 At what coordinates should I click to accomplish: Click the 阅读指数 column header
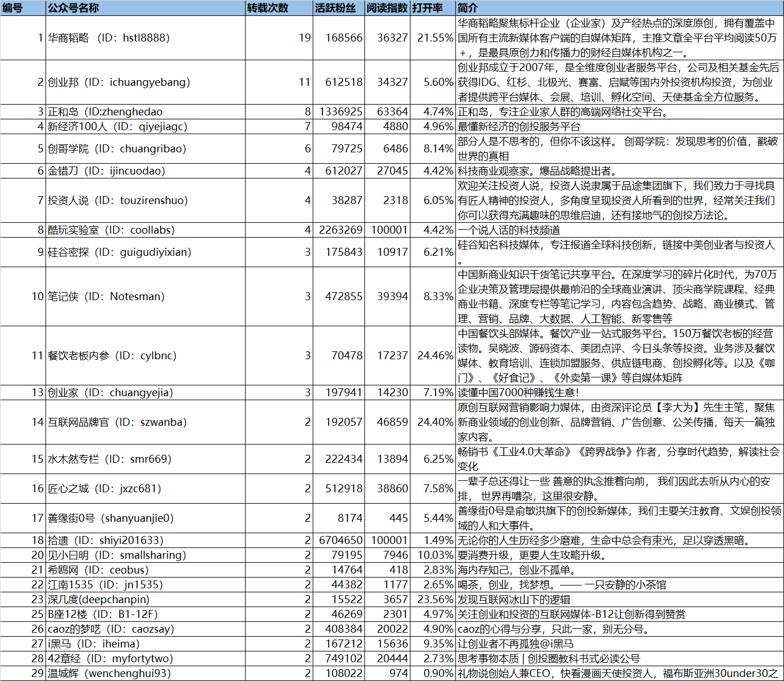(387, 8)
